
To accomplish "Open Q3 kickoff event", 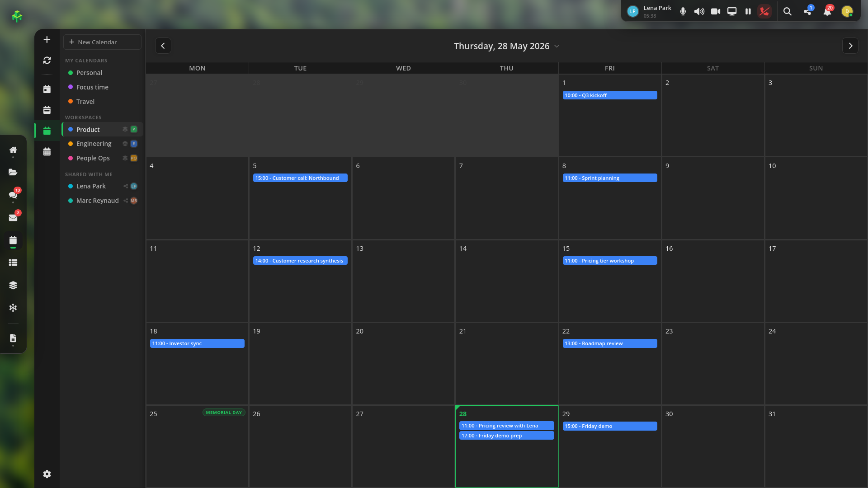I will (x=609, y=95).
